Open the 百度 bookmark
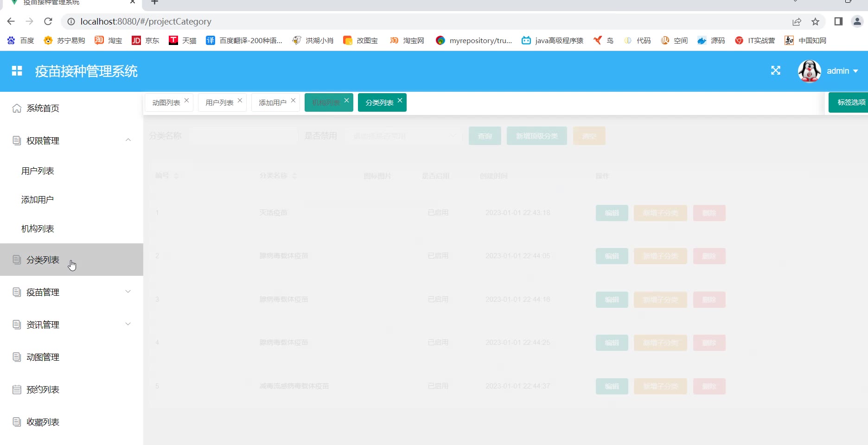 click(21, 40)
